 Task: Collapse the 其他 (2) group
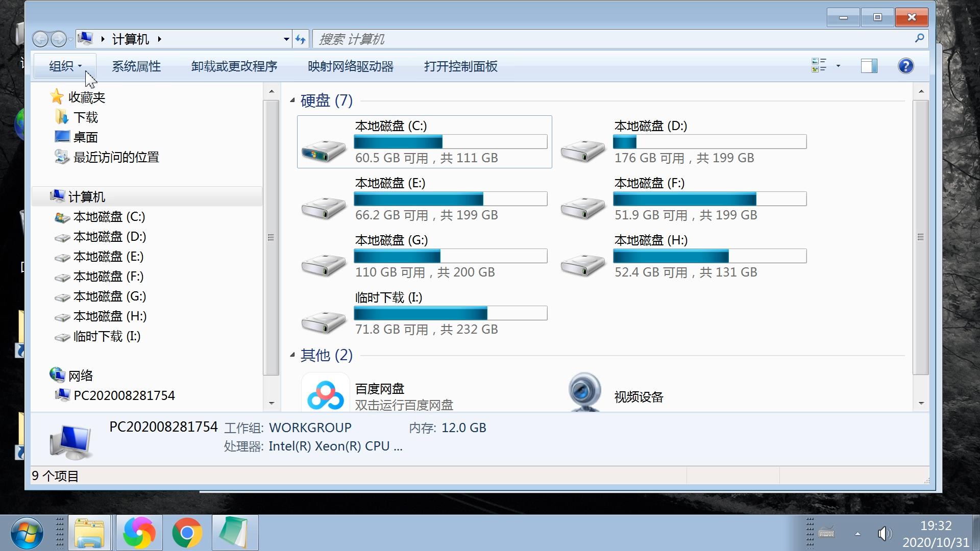pyautogui.click(x=292, y=355)
